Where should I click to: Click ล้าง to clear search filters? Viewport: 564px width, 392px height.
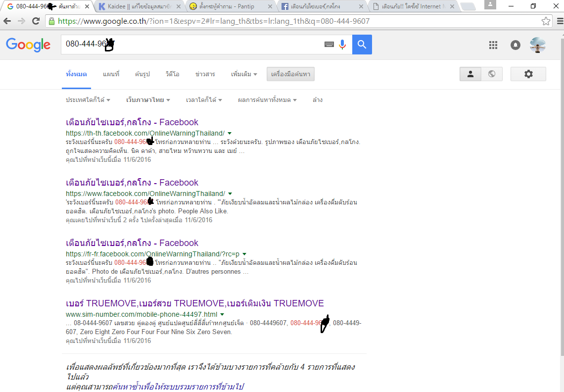318,99
